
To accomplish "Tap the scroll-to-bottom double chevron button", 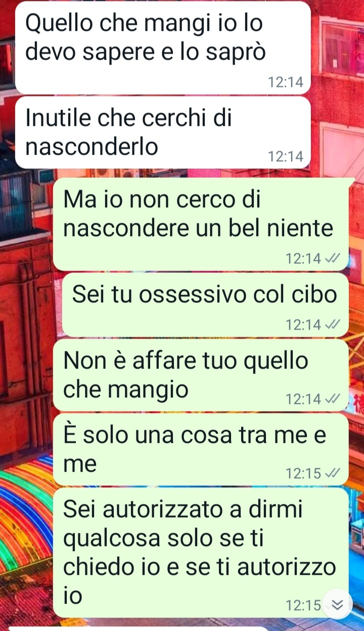I will point(337,604).
